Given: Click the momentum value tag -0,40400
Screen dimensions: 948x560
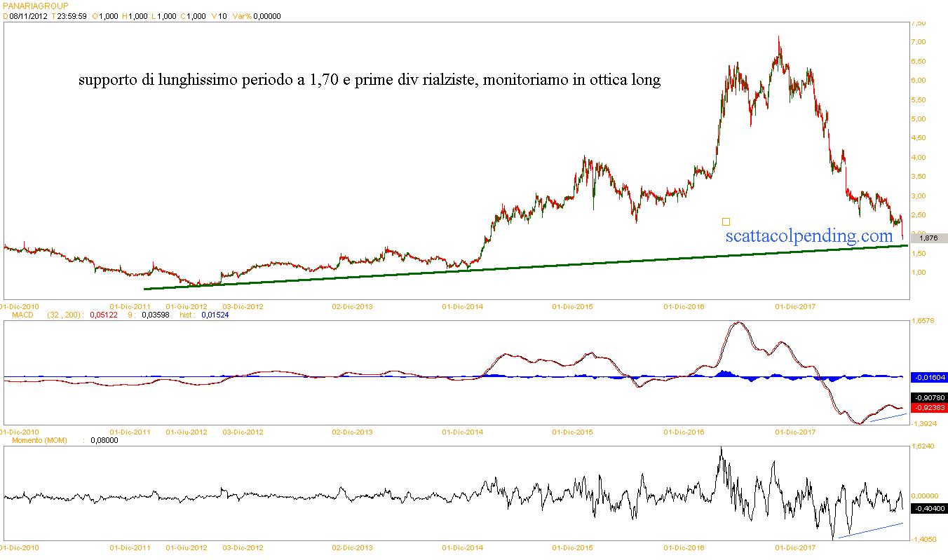Looking at the screenshot, I should coord(928,508).
